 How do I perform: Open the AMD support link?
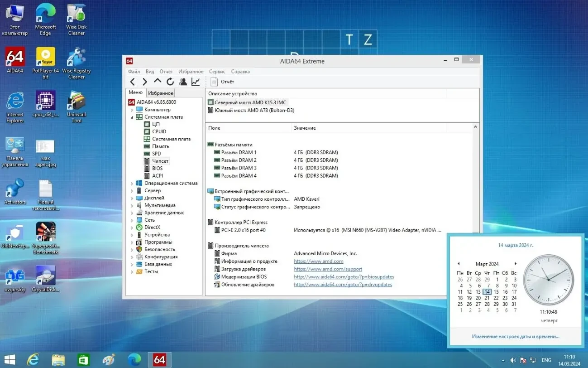tap(328, 269)
